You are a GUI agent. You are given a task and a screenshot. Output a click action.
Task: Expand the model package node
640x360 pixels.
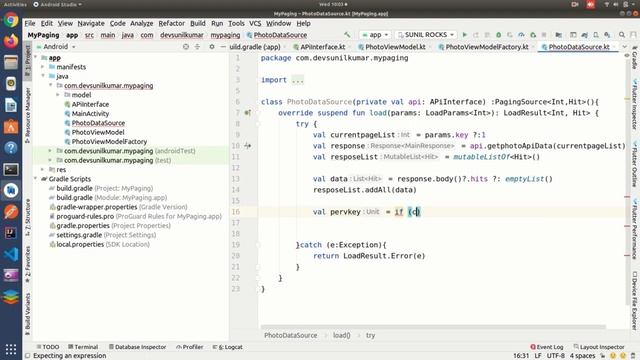[x=58, y=95]
